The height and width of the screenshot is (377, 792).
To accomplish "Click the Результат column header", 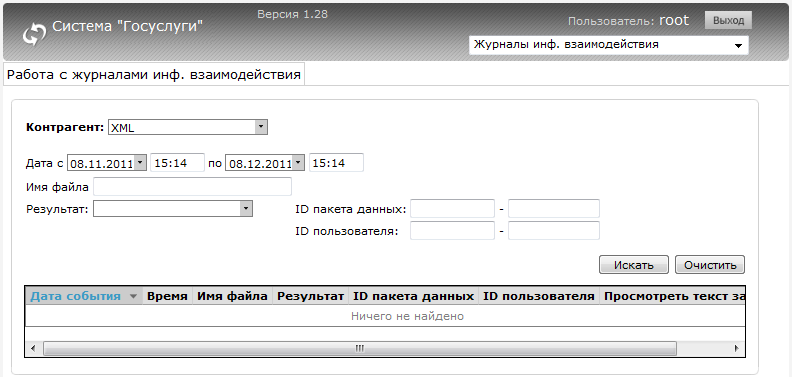I will coord(311,296).
